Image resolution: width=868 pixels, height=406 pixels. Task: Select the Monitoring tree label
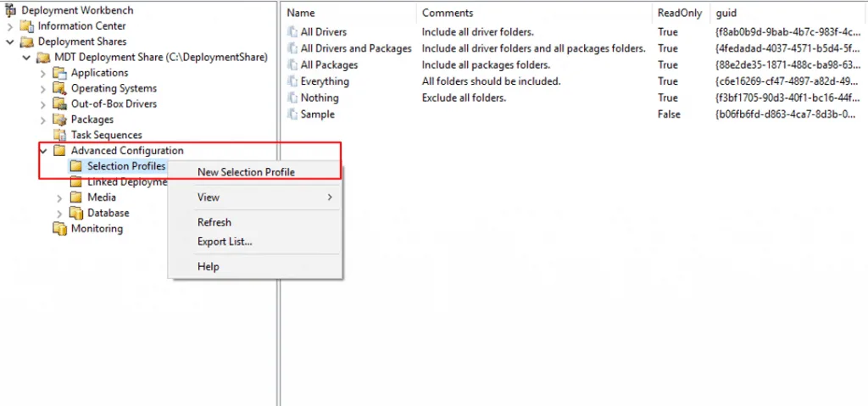(x=97, y=228)
